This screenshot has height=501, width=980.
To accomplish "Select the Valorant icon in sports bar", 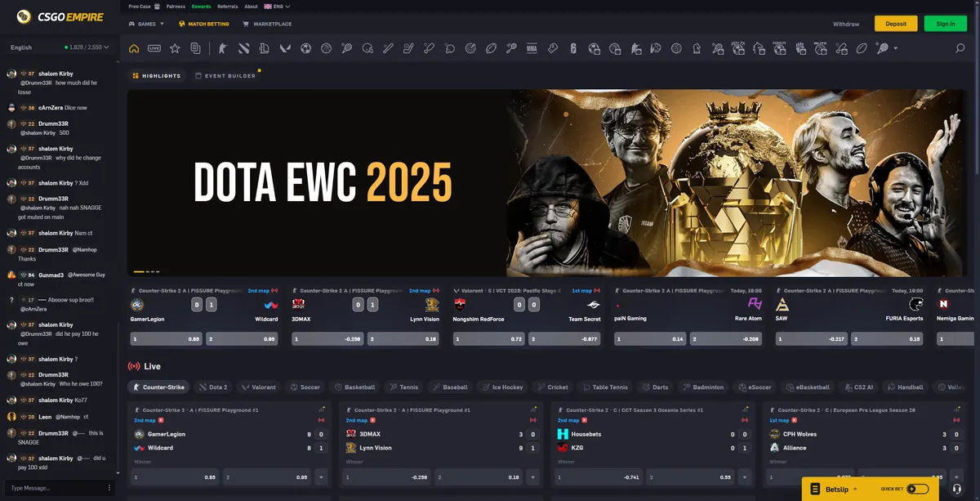I will (285, 48).
